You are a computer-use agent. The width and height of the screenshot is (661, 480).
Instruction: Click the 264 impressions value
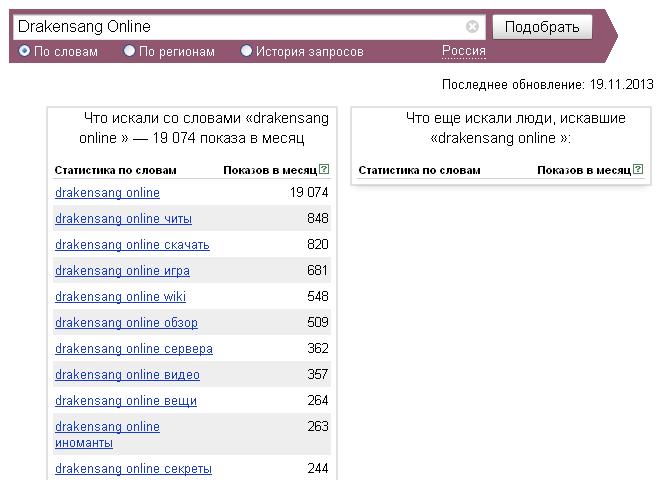[x=318, y=400]
